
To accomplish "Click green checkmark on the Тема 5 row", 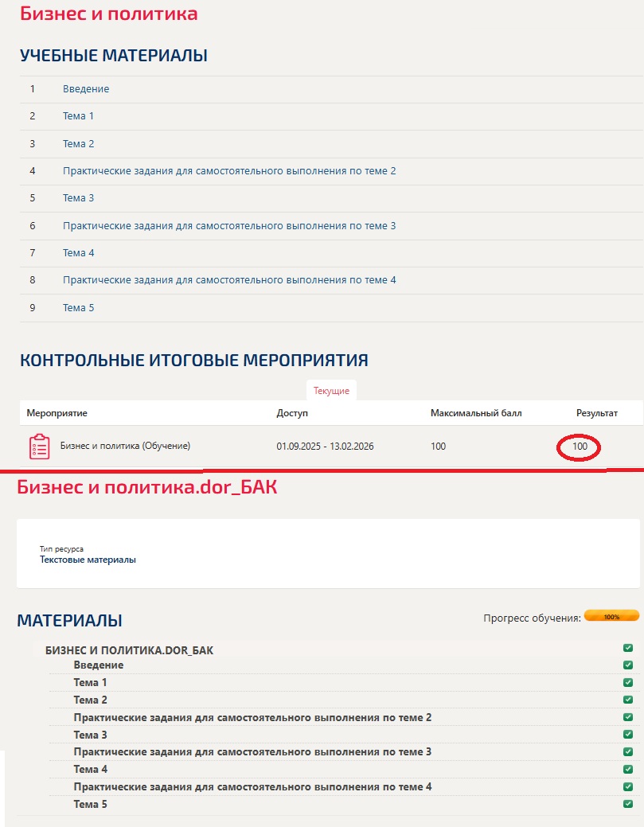I will [628, 805].
